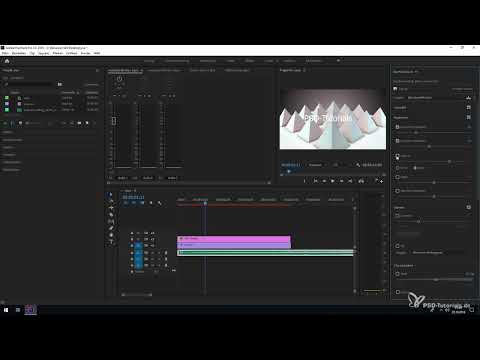This screenshot has width=480, height=360.
Task: Select the Hand tool
Action: (111, 235)
